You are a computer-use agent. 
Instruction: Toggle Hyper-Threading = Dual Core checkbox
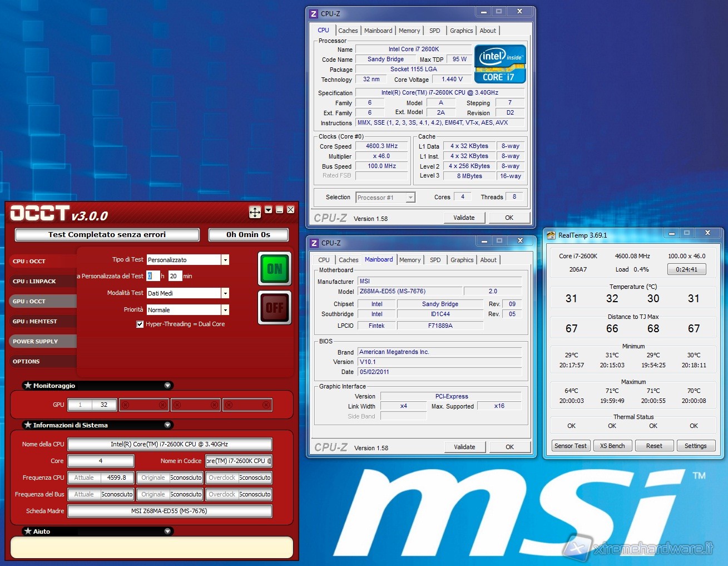(140, 324)
